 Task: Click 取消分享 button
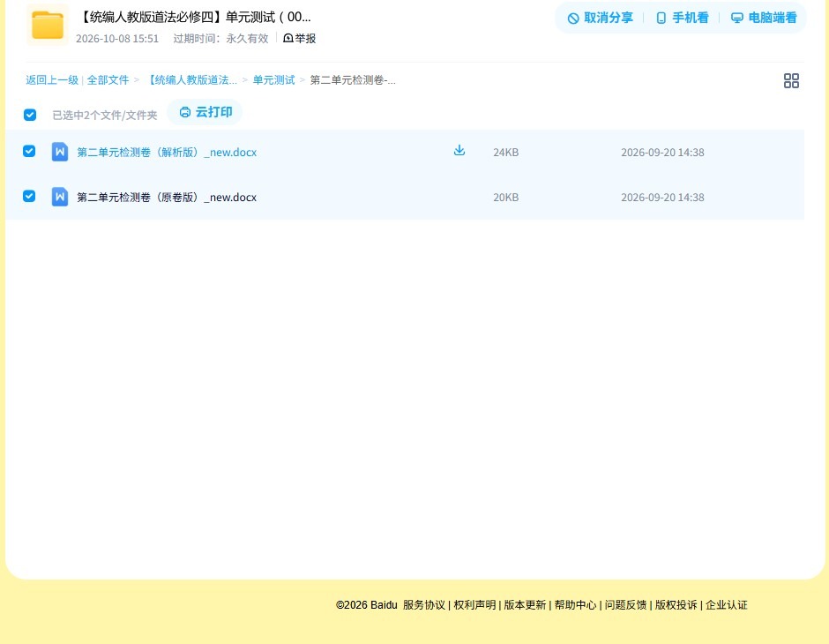(600, 18)
